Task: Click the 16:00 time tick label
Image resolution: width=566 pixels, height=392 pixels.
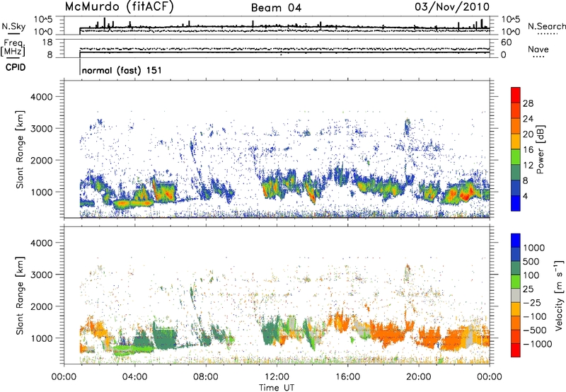Action: (347, 377)
